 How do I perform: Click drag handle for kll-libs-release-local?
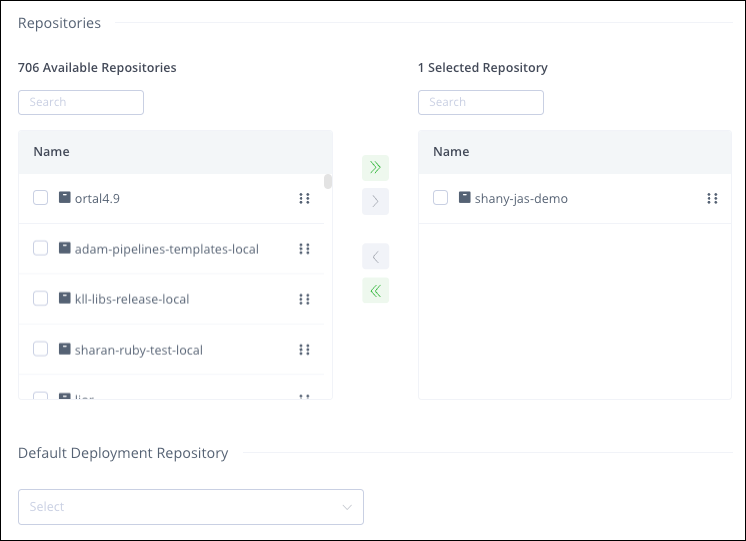coord(304,299)
